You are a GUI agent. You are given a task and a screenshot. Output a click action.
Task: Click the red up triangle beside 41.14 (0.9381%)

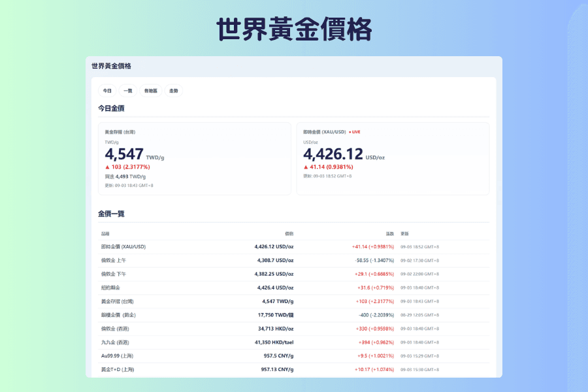click(306, 167)
